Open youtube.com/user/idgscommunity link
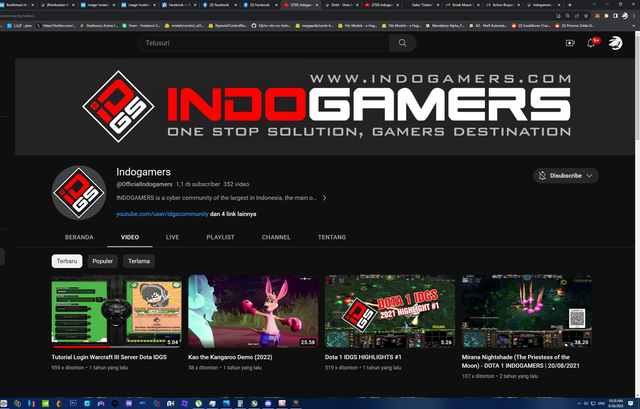The image size is (640, 409). [x=162, y=214]
